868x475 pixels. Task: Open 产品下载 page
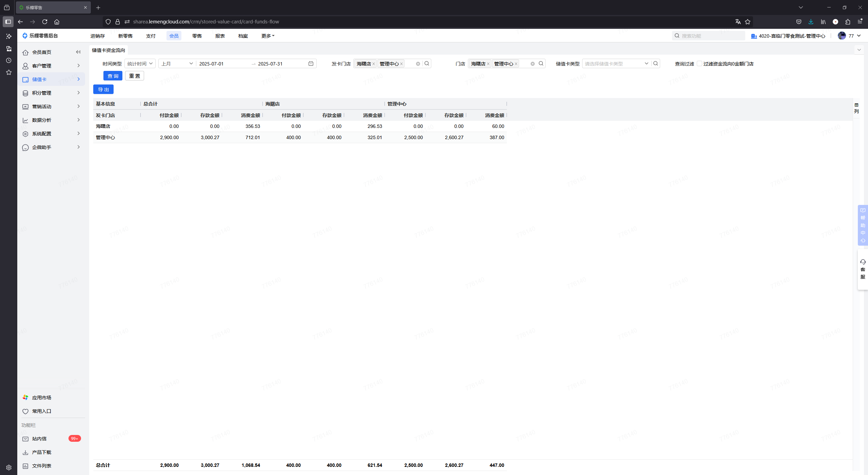tap(41, 452)
